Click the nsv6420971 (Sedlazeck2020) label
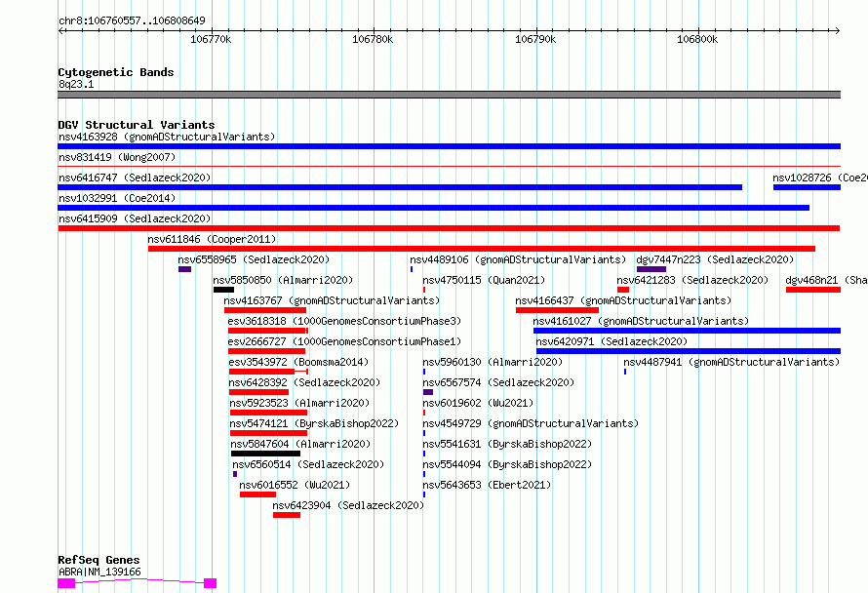Screen dimensions: 868x593 point(612,341)
